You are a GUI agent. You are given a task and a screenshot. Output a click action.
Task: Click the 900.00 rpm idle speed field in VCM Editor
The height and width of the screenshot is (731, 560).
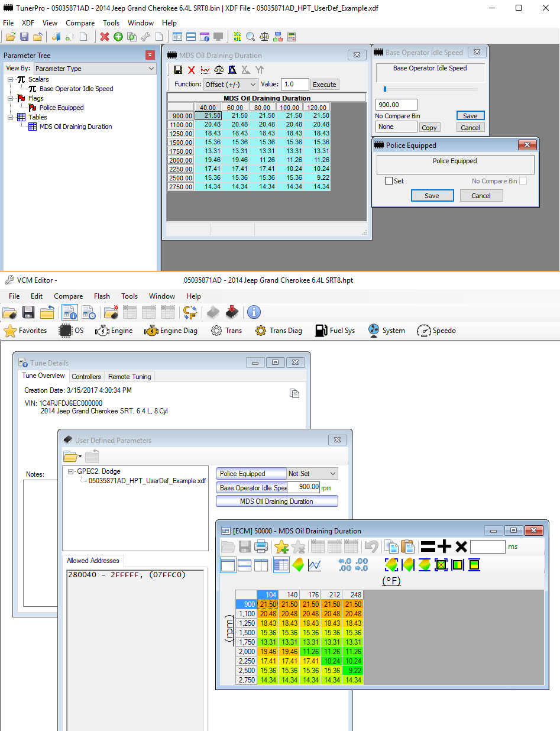pos(303,487)
